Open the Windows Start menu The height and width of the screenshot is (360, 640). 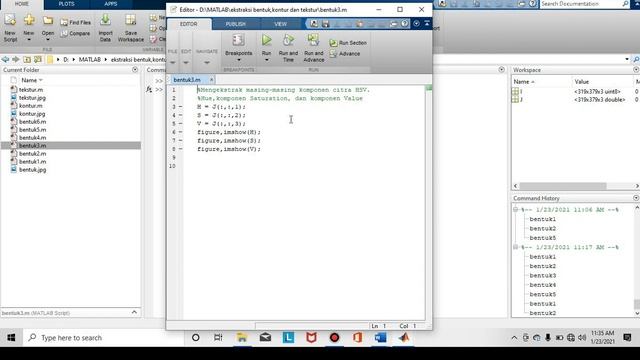(11, 338)
